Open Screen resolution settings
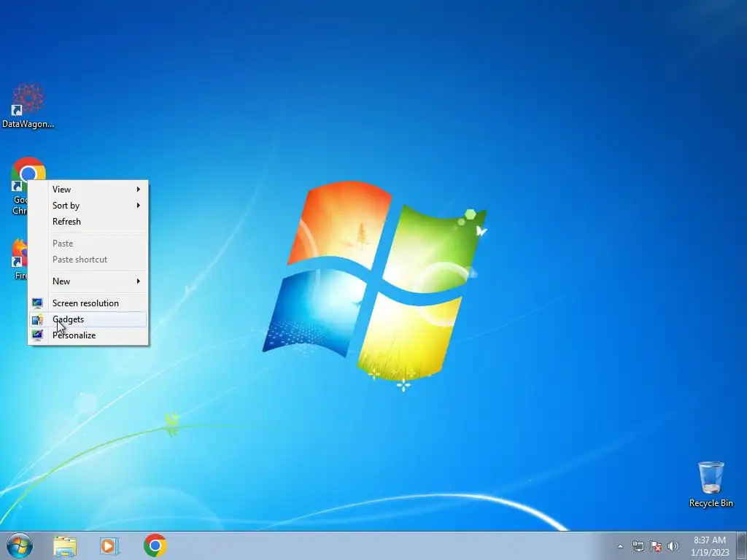The width and height of the screenshot is (747, 560). click(x=88, y=303)
